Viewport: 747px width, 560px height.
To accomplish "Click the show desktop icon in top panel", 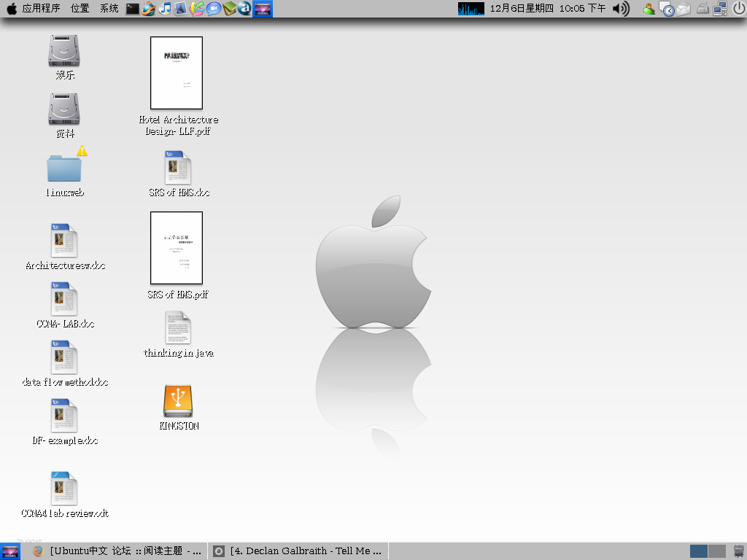I will tap(263, 9).
